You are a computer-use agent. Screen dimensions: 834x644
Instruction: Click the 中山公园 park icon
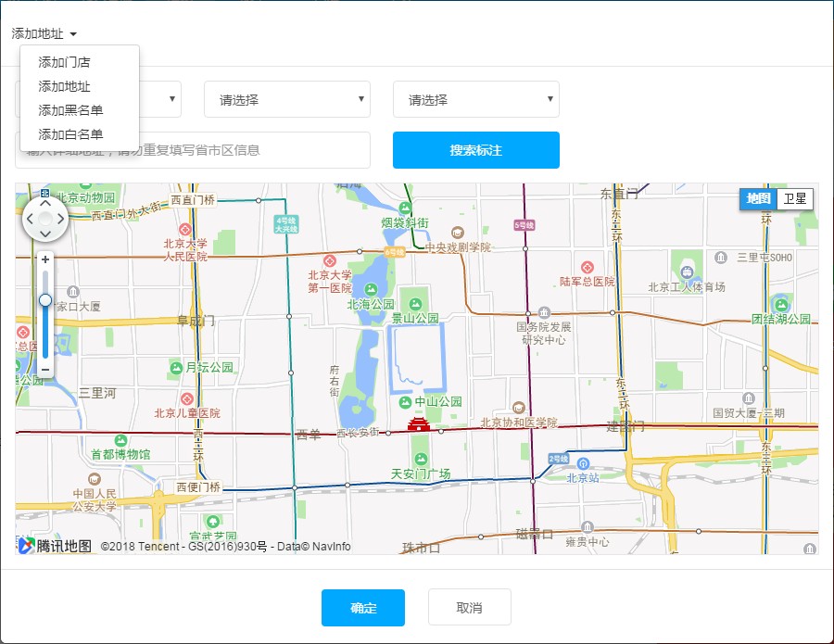click(405, 401)
